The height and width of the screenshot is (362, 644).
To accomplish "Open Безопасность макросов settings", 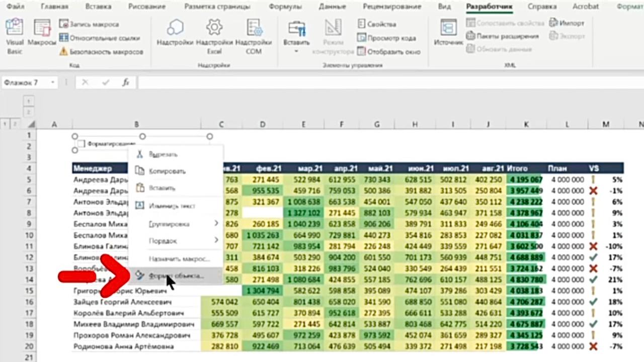I will pos(101,51).
